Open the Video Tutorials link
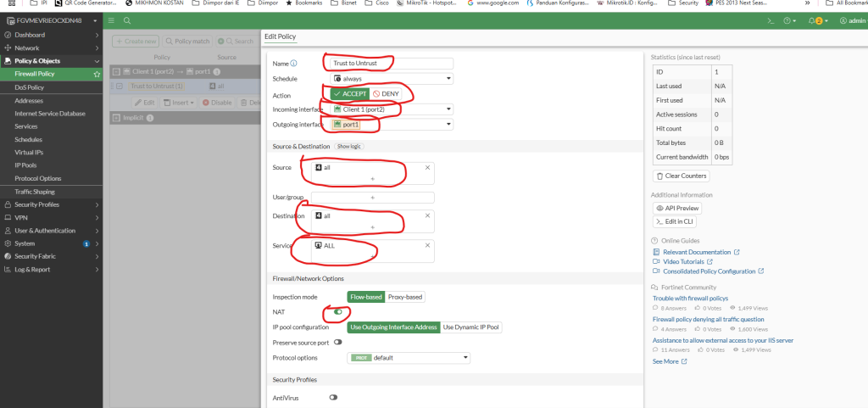The height and width of the screenshot is (408, 868). pyautogui.click(x=680, y=261)
